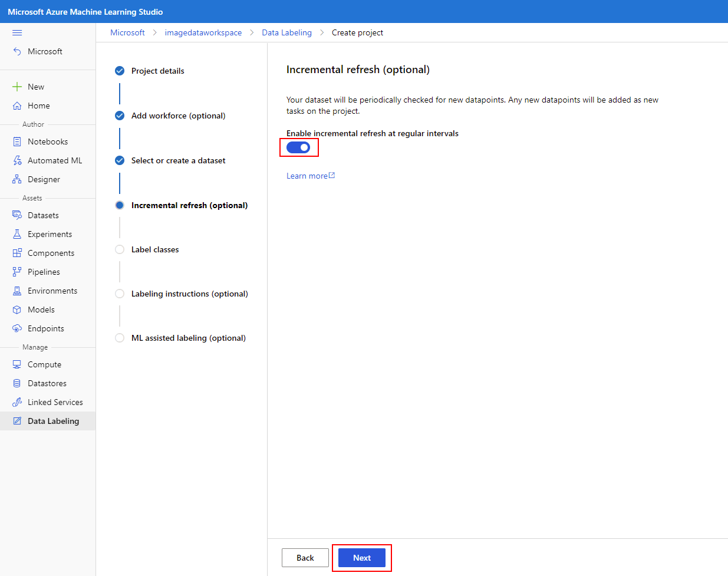This screenshot has width=728, height=576.
Task: Open imagedataworkspace from the breadcrumb trail
Action: pyautogui.click(x=203, y=32)
